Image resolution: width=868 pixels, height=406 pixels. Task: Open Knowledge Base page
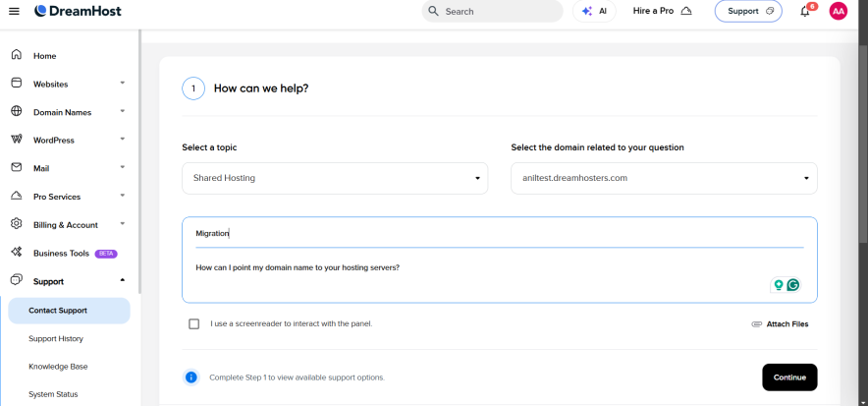[58, 367]
